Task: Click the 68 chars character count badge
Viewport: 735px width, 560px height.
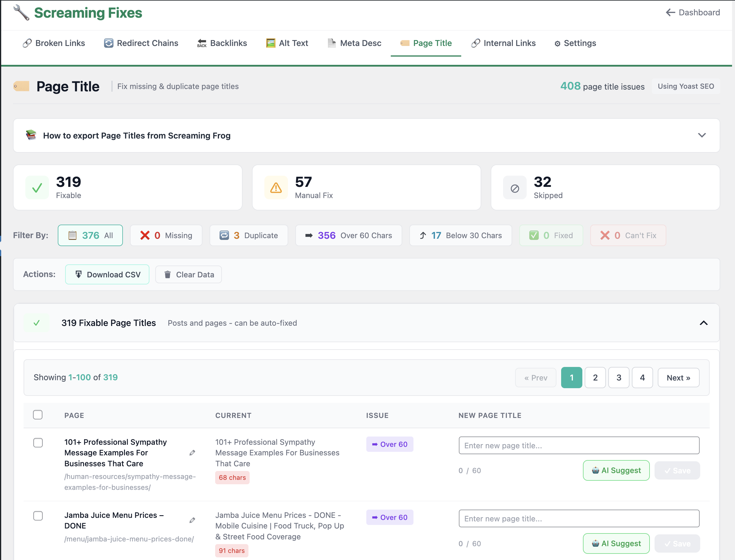Action: tap(232, 477)
